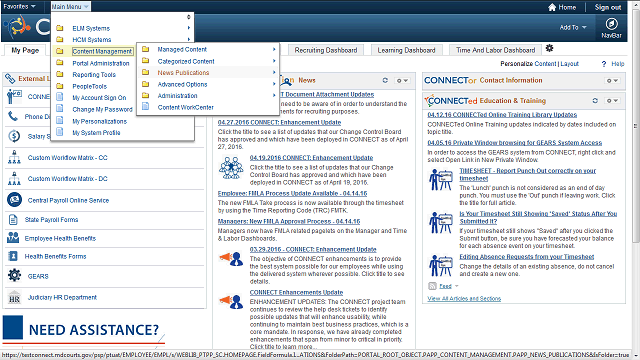Switch to Time And Labor Dashboard tab
The width and height of the screenshot is (640, 360).
[496, 50]
